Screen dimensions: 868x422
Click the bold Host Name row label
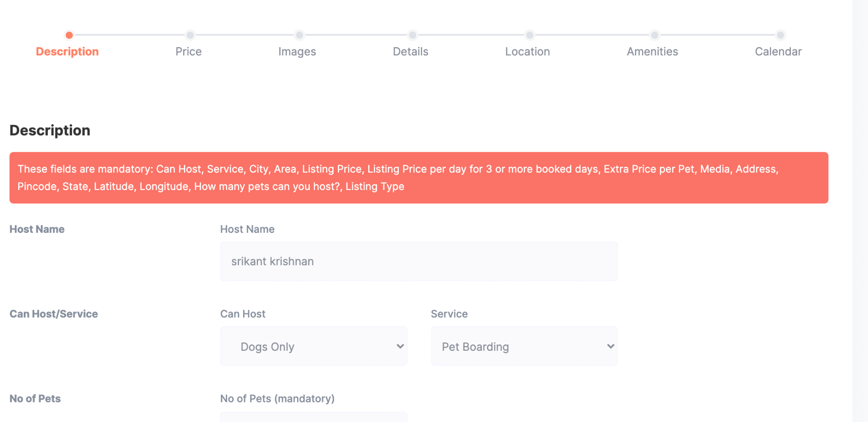click(37, 229)
